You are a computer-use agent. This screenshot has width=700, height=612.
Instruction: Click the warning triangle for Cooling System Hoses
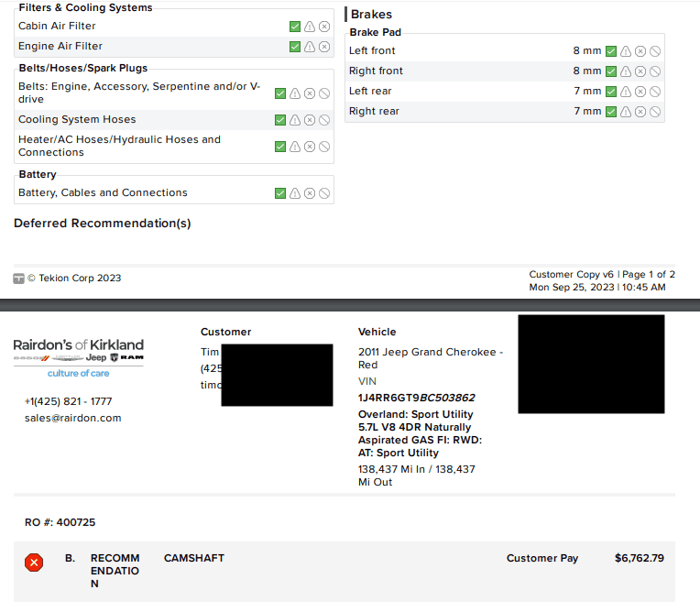tap(295, 120)
